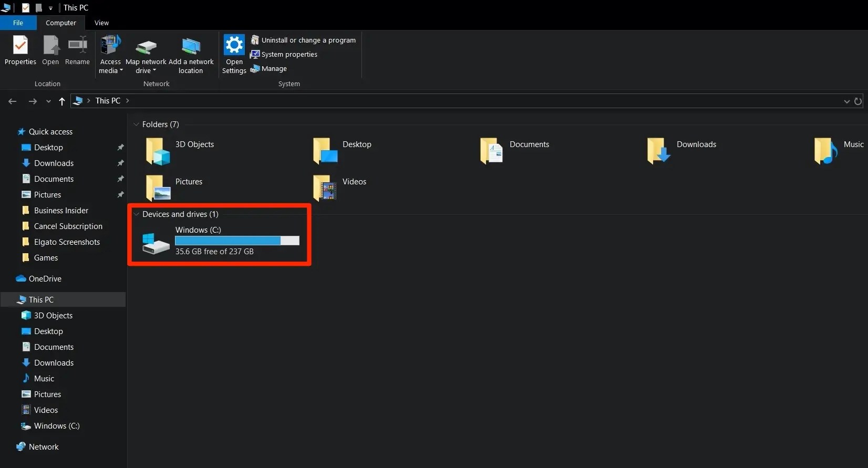Viewport: 868px width, 468px height.
Task: Open Music under This PC sidebar
Action: point(44,379)
